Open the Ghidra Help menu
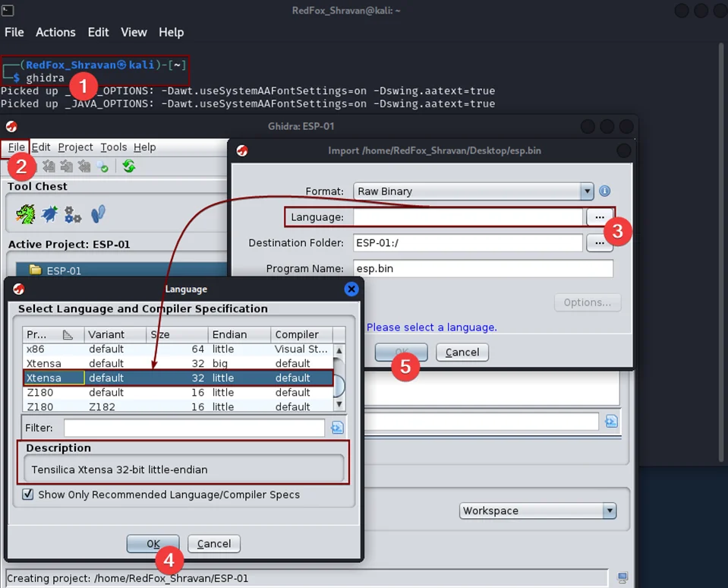The image size is (728, 588). point(145,147)
